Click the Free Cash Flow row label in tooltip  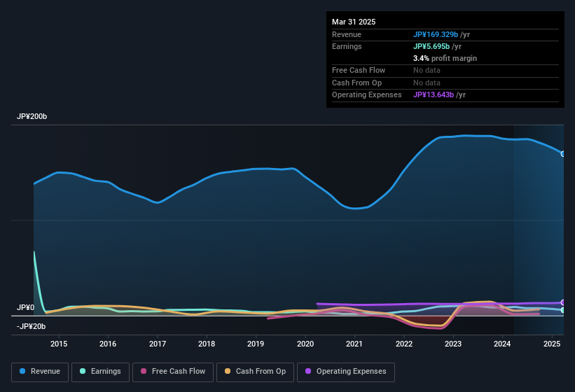tap(359, 70)
